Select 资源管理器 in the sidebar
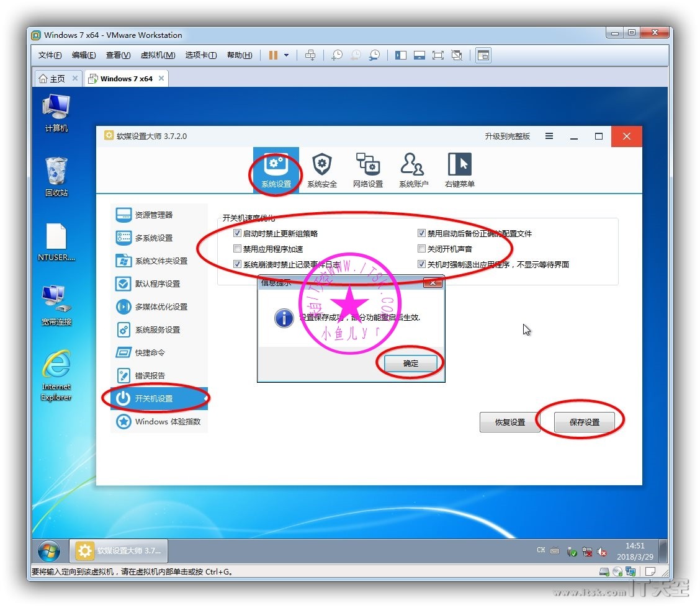 [154, 215]
